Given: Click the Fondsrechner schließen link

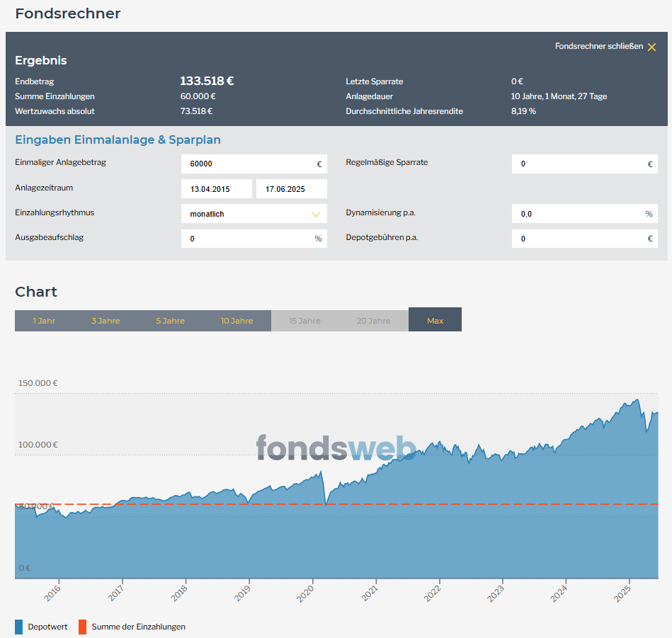Looking at the screenshot, I should 598,46.
